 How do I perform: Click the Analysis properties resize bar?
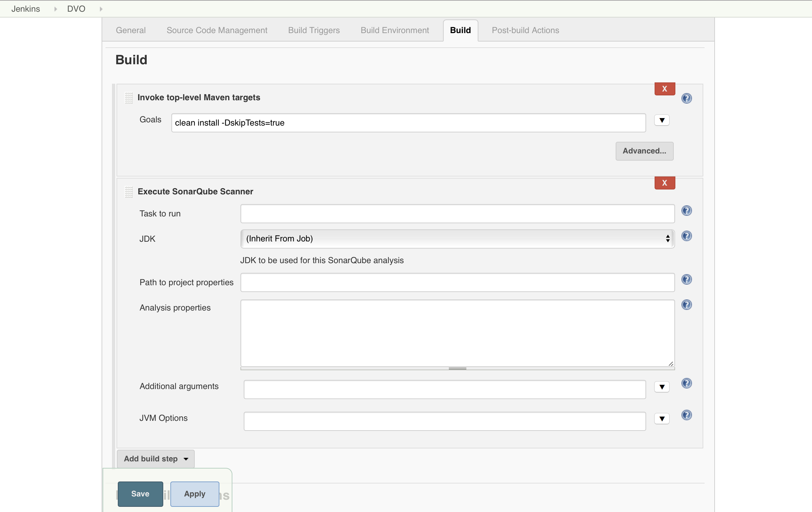pyautogui.click(x=457, y=368)
